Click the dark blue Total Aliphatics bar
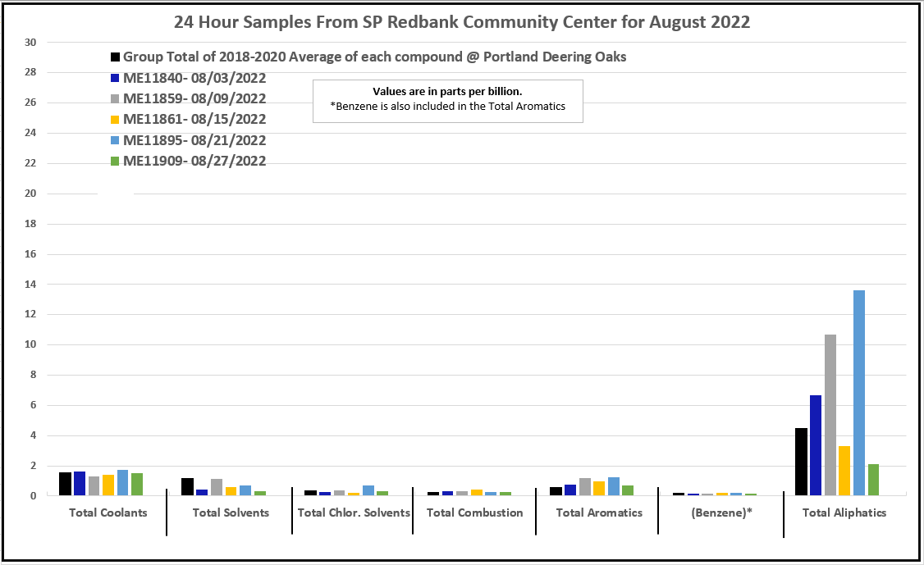Screen dimensions: 924x565 pyautogui.click(x=816, y=445)
